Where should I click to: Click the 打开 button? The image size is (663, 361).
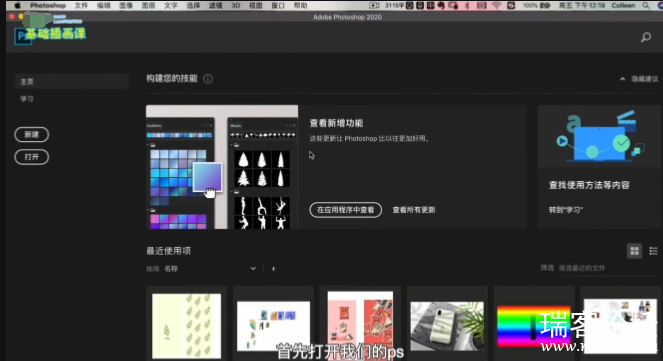click(x=32, y=157)
